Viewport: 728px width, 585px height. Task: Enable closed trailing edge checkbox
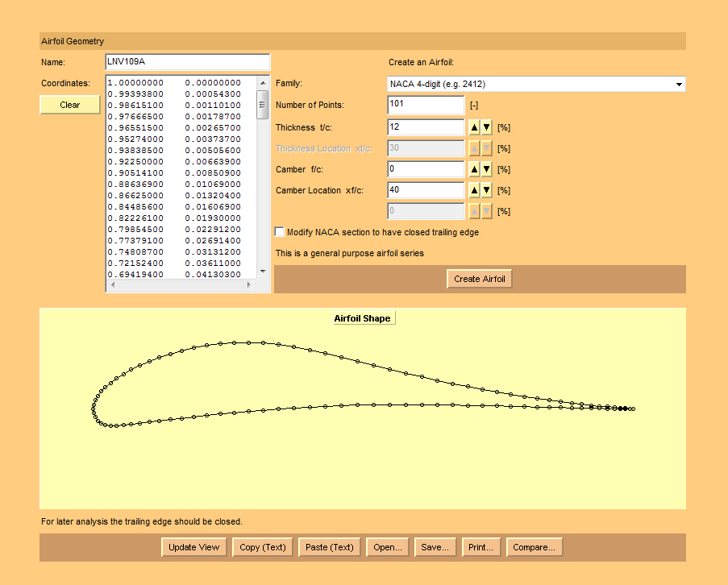coord(280,232)
